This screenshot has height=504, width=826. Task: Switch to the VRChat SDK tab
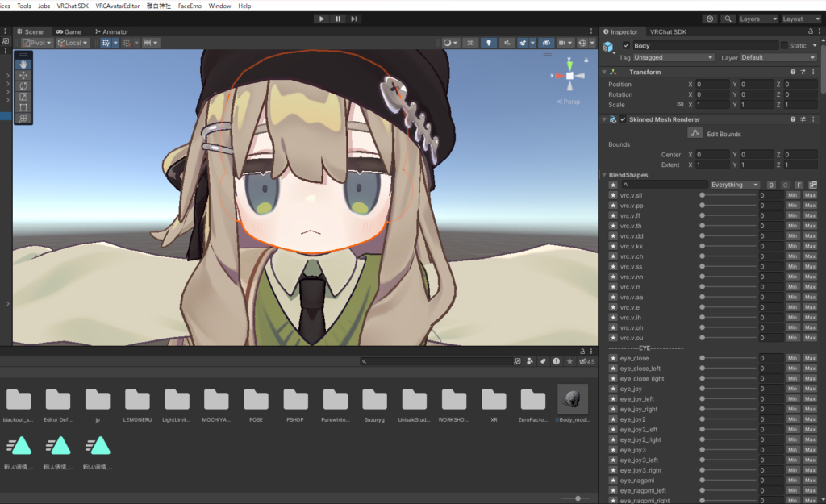(x=668, y=31)
